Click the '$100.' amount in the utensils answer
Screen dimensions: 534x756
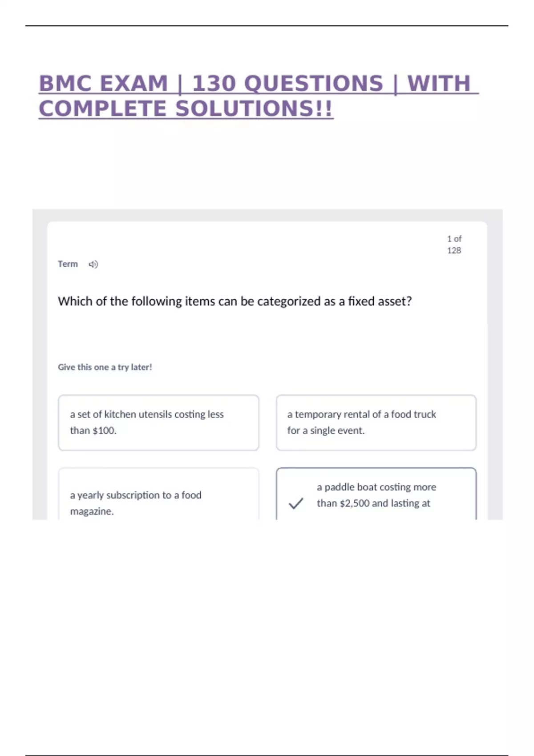coord(104,430)
